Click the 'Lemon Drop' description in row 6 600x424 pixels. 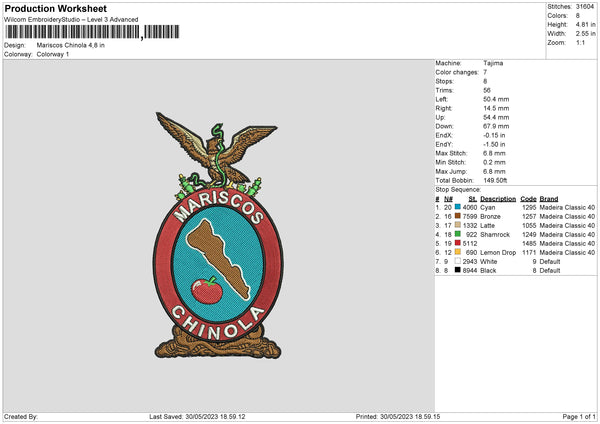coord(498,253)
